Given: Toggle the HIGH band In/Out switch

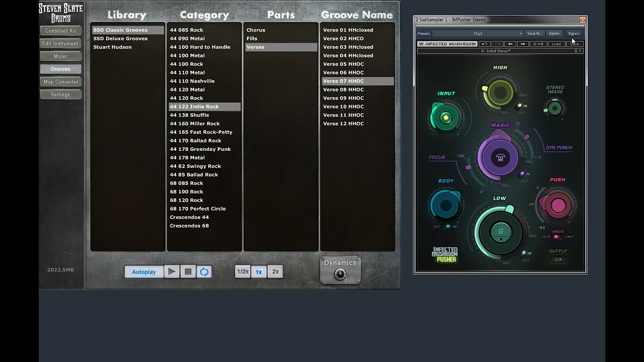Looking at the screenshot, I should [x=520, y=106].
